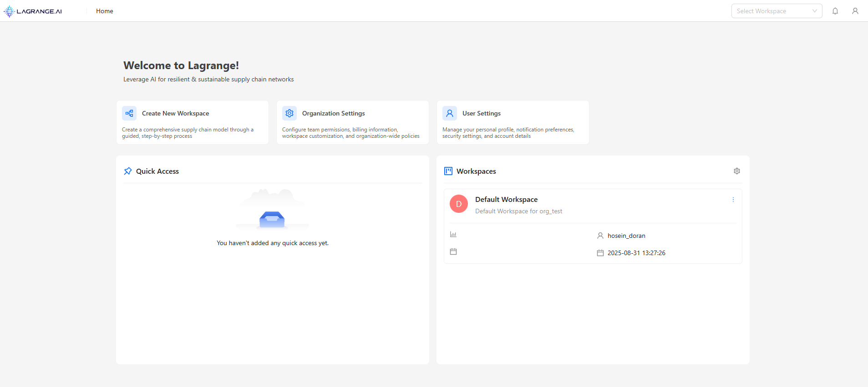868x387 pixels.
Task: Click the bar chart icon in workspace card
Action: tap(453, 234)
